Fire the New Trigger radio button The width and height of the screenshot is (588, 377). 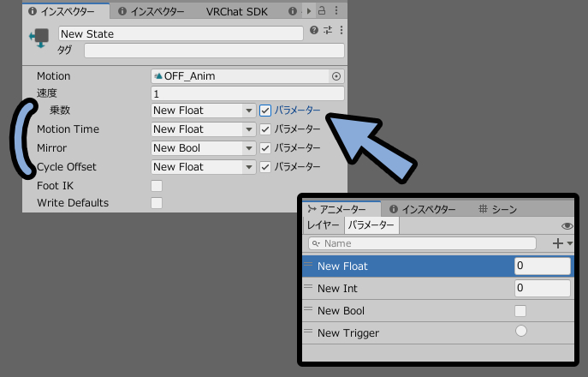[521, 331]
